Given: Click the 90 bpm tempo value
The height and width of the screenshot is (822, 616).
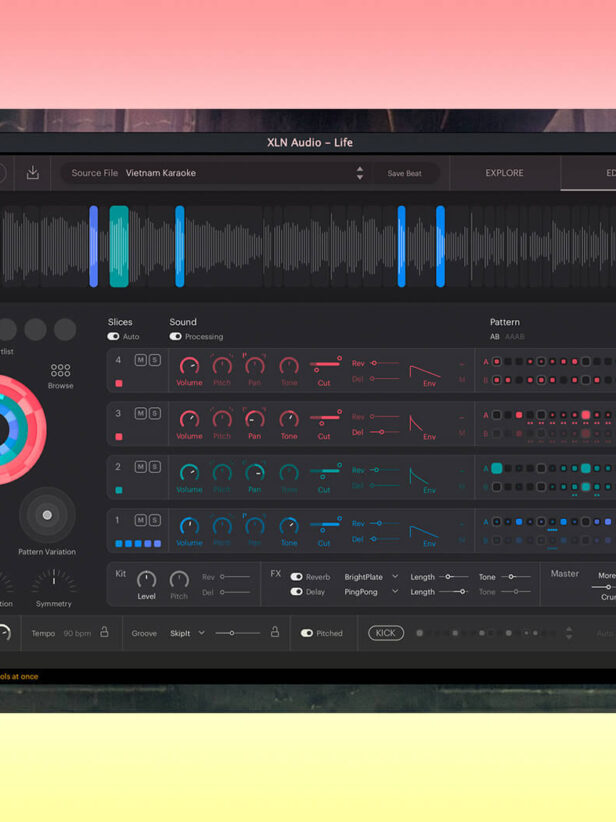Looking at the screenshot, I should 77,633.
